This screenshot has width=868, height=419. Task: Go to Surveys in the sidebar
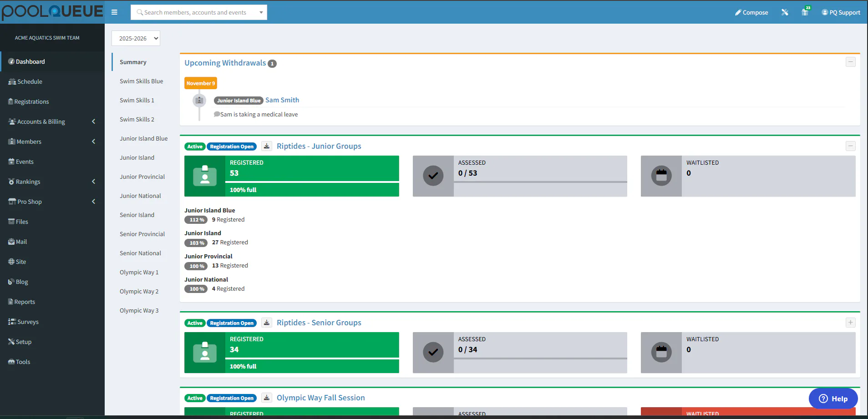pos(52,322)
